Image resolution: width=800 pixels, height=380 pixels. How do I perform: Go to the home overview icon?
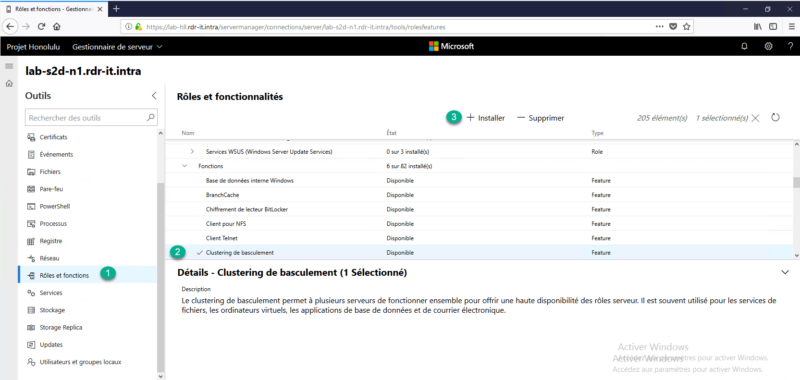(x=9, y=84)
